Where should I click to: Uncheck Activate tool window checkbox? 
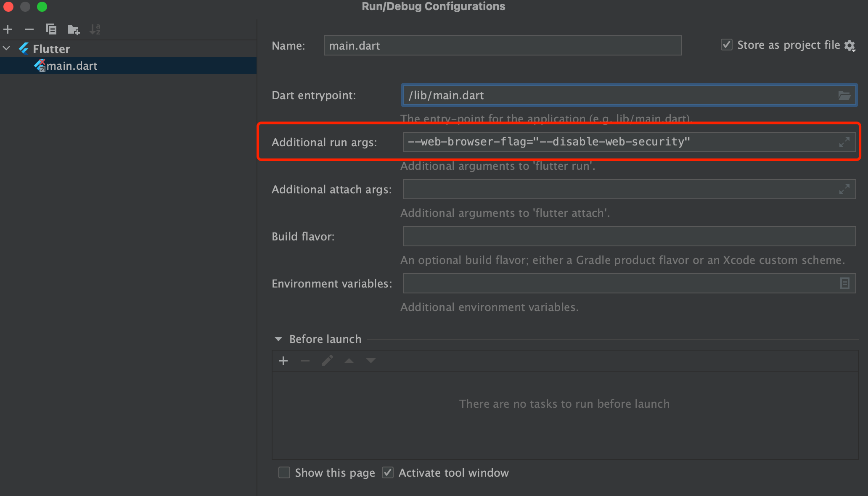click(x=388, y=473)
